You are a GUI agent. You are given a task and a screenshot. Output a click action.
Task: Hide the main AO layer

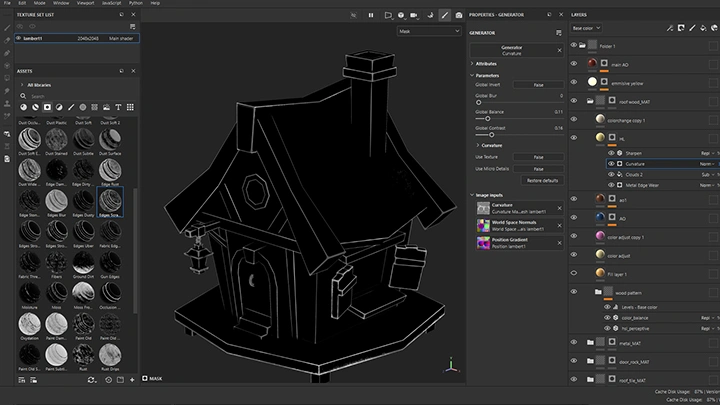[574, 63]
